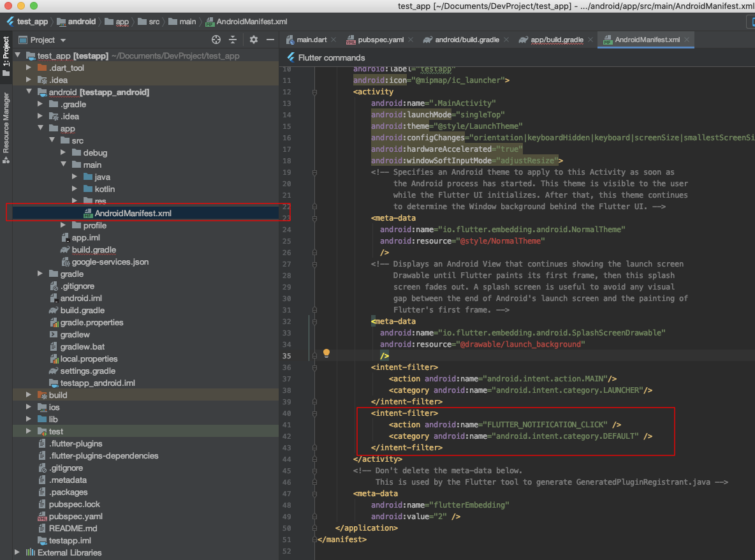Fold the activity tag at line 12

pyautogui.click(x=314, y=92)
